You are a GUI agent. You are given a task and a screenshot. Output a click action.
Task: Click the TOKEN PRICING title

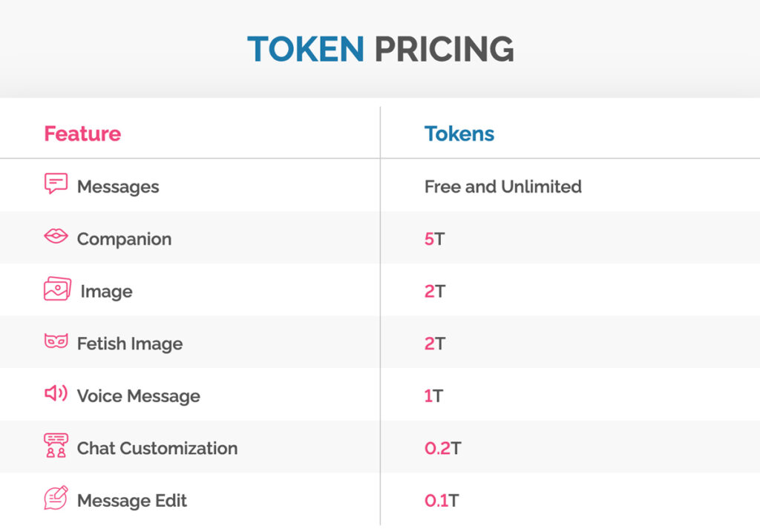[380, 50]
